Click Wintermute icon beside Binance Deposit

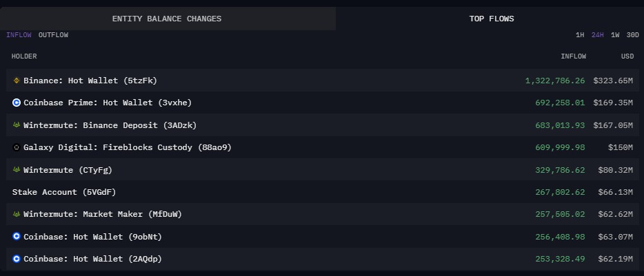click(17, 125)
